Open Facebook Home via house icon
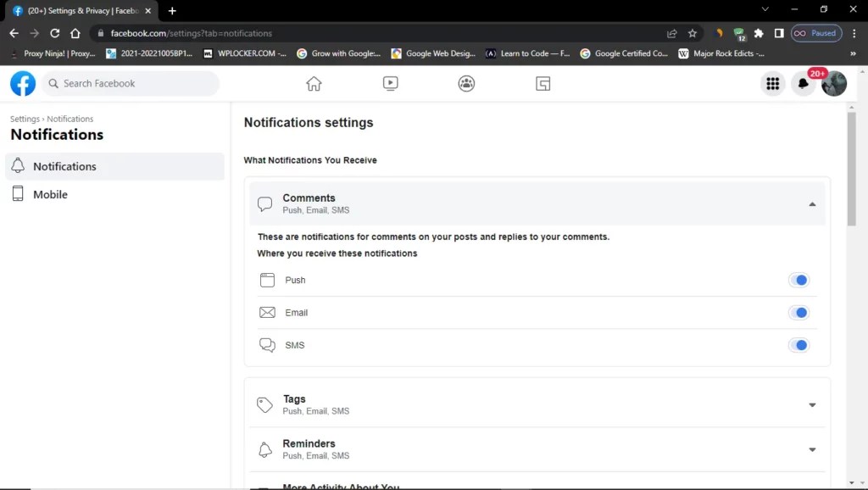Image resolution: width=868 pixels, height=490 pixels. pos(314,83)
